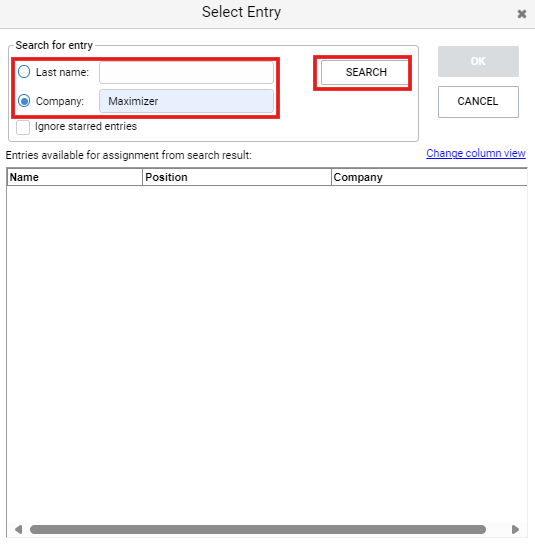
Task: Toggle the Ignore starred entries checkbox
Action: click(23, 127)
